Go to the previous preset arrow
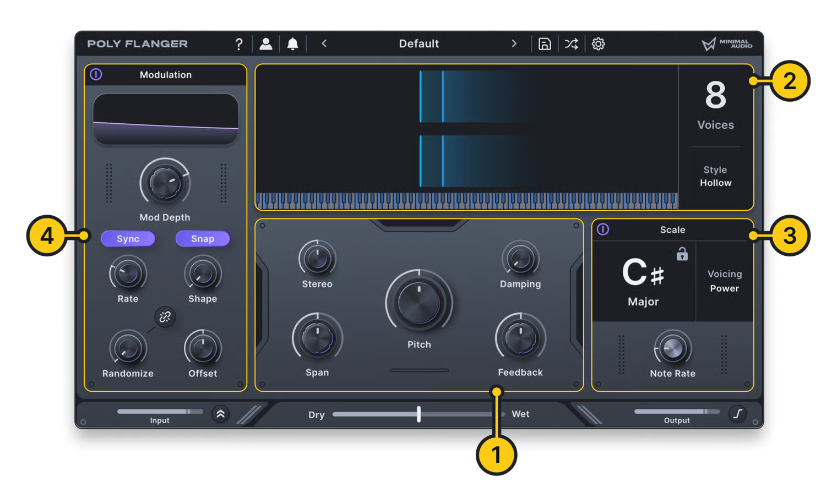 [x=324, y=43]
